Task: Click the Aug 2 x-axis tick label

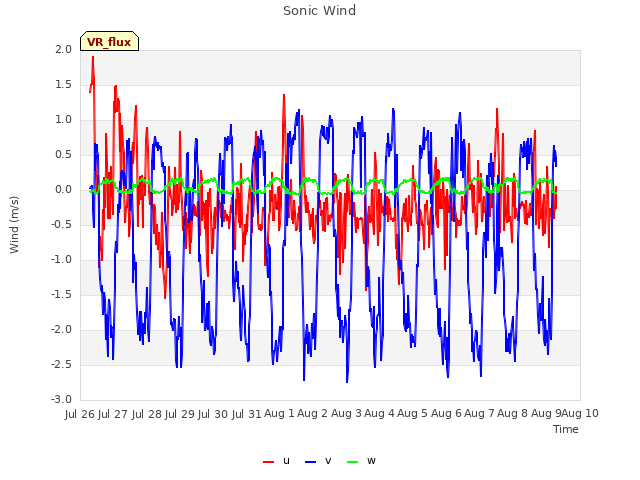Action: (312, 413)
